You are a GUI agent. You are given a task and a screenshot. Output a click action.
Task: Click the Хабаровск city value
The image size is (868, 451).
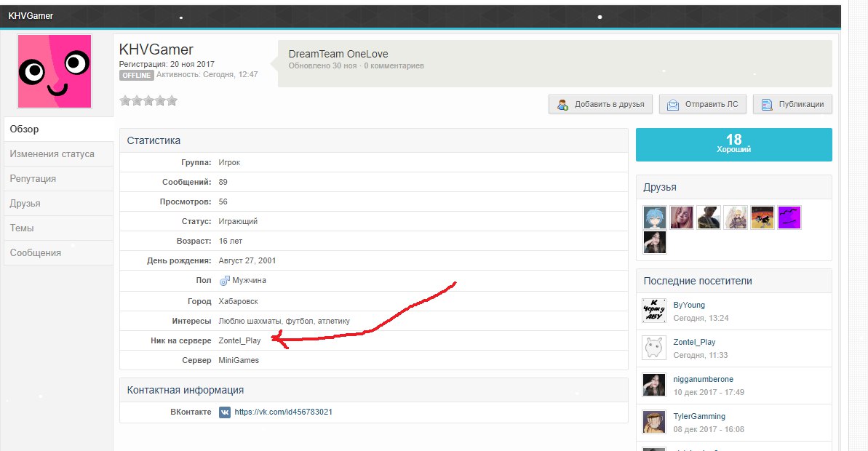point(238,302)
